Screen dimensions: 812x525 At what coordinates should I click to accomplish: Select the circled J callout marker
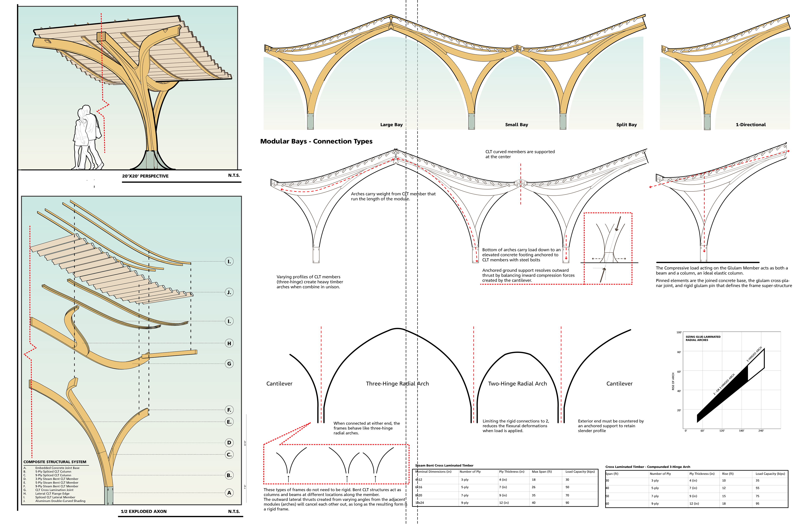229,292
